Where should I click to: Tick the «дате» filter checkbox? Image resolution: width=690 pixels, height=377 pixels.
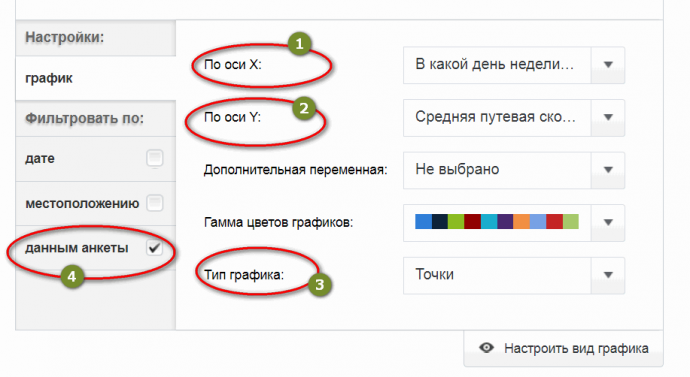tap(154, 158)
